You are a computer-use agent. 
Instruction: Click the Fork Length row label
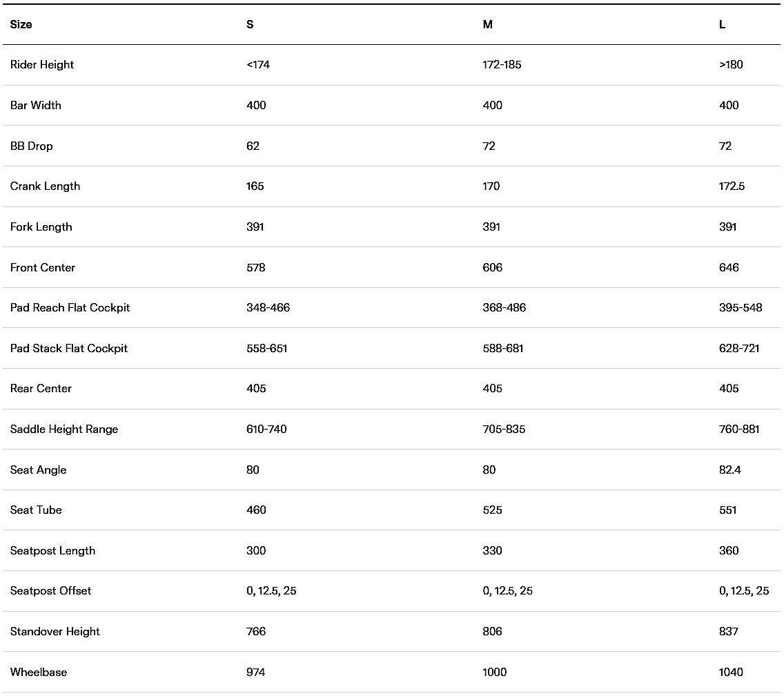41,227
